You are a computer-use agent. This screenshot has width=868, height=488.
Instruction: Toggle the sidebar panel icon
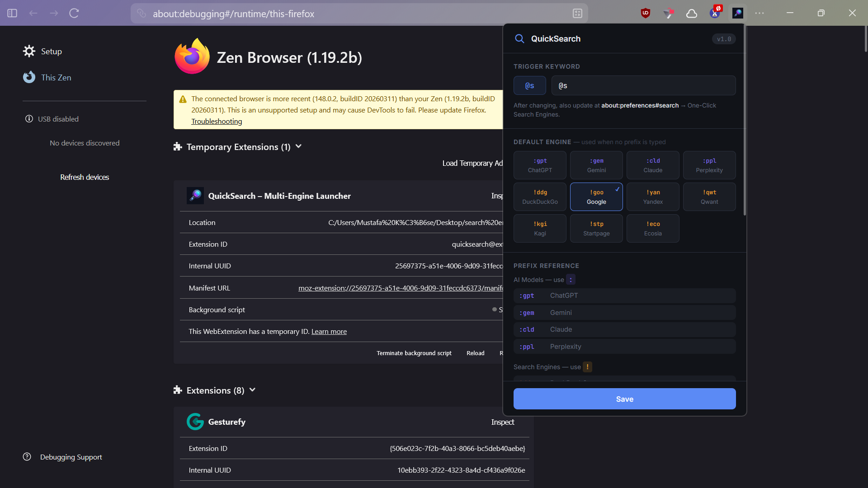click(x=12, y=13)
